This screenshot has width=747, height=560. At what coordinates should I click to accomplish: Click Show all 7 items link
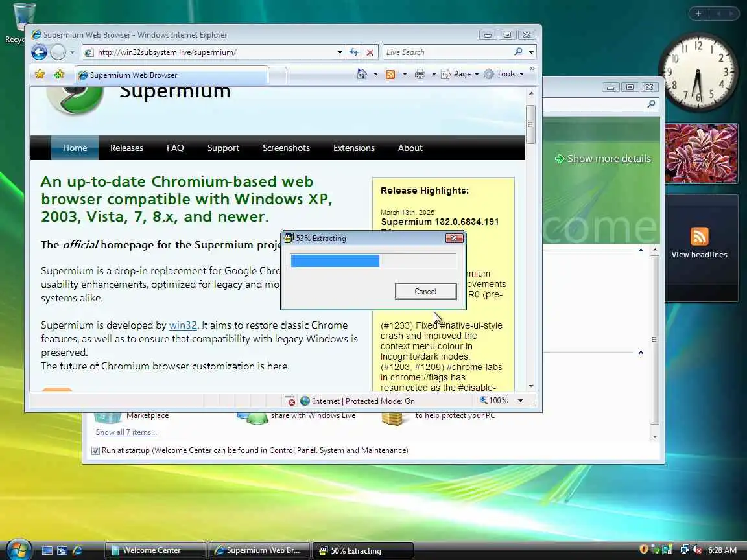pos(126,432)
